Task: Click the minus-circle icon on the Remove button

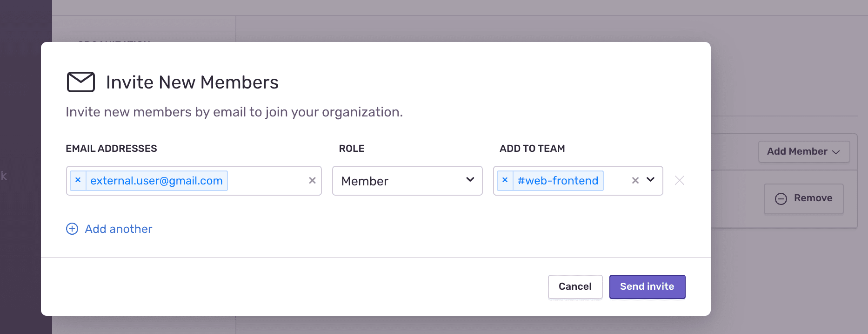Action: [781, 199]
